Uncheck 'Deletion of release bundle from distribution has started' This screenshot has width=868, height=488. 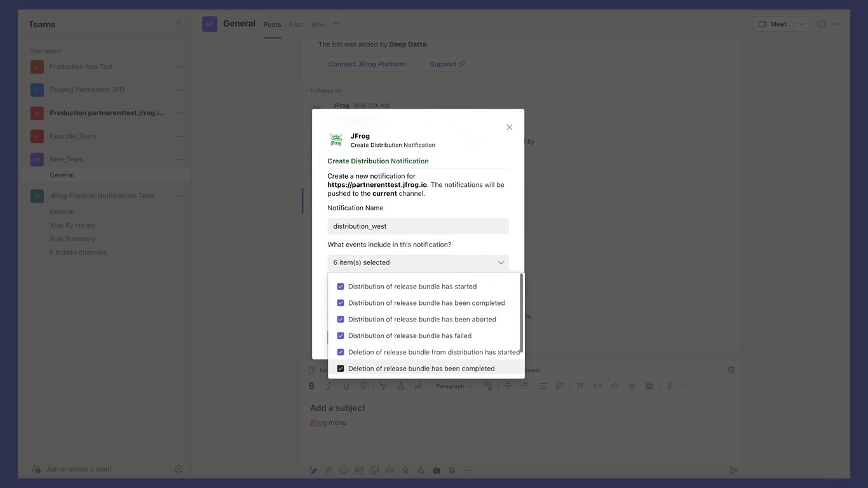coord(341,352)
